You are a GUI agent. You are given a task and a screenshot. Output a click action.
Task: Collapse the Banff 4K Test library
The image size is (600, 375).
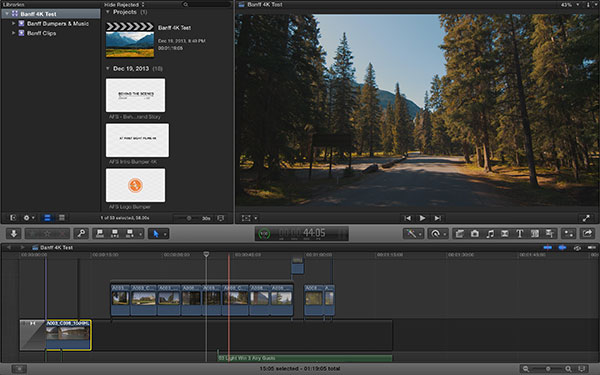pos(7,14)
